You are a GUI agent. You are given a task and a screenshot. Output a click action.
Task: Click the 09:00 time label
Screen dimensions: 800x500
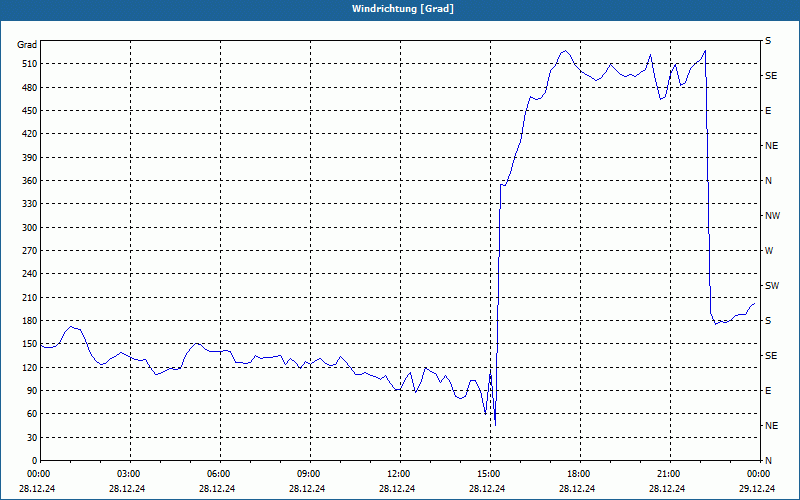[x=308, y=474]
